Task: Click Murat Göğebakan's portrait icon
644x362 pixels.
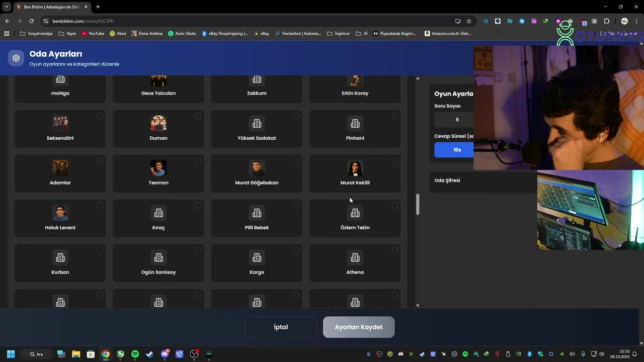Action: [x=257, y=168]
